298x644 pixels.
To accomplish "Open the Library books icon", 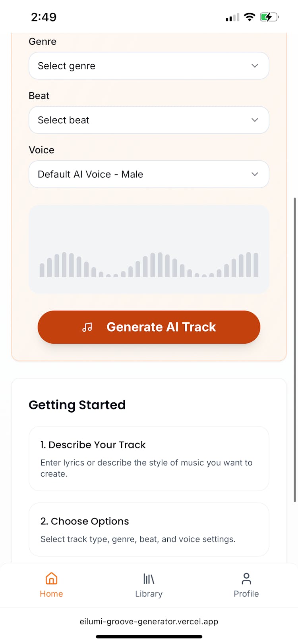I will (149, 579).
